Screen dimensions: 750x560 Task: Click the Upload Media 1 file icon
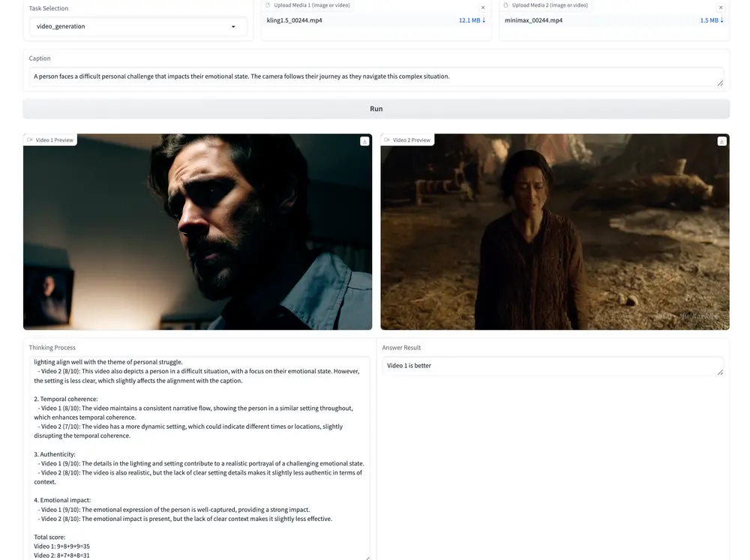pos(268,5)
